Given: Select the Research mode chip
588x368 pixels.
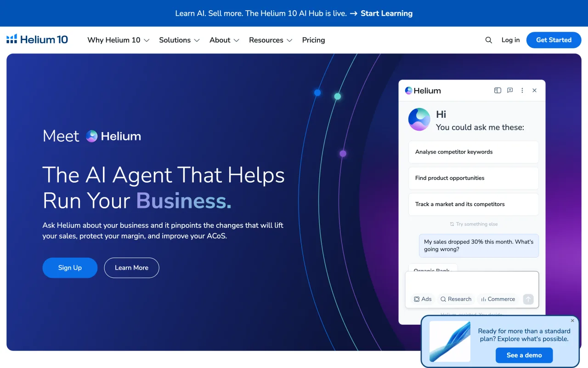Looking at the screenshot, I should [x=456, y=299].
